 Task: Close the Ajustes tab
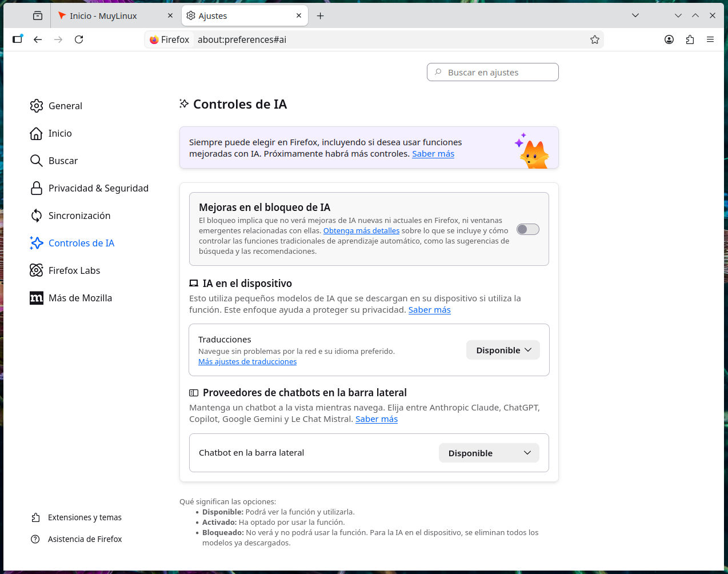(298, 16)
